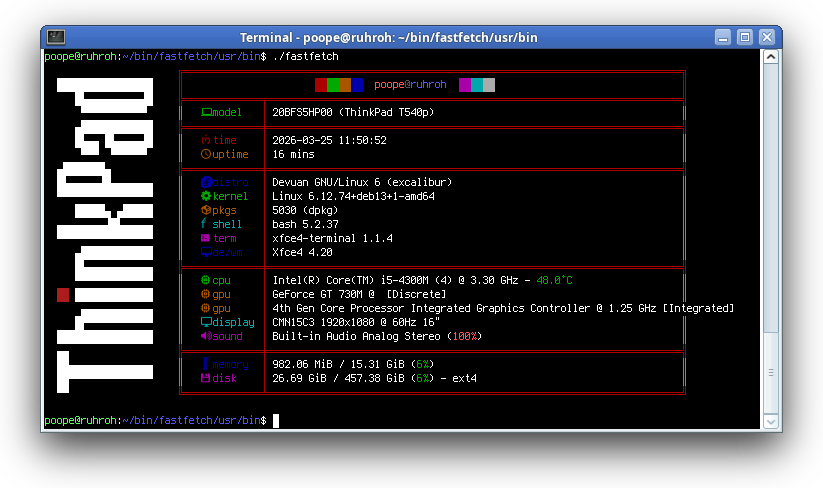Click the distro logo icon
This screenshot has width=823, height=488.
point(206,182)
